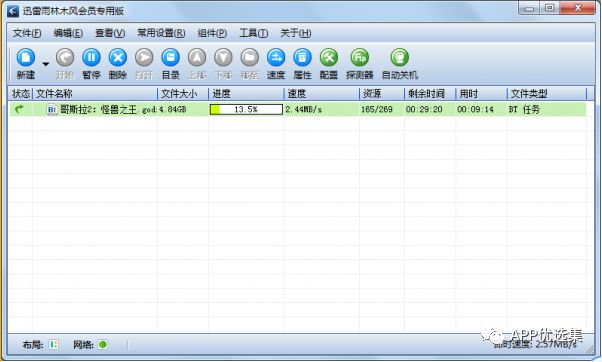Open the 组件(P) menu
The image size is (602, 362).
pos(212,33)
